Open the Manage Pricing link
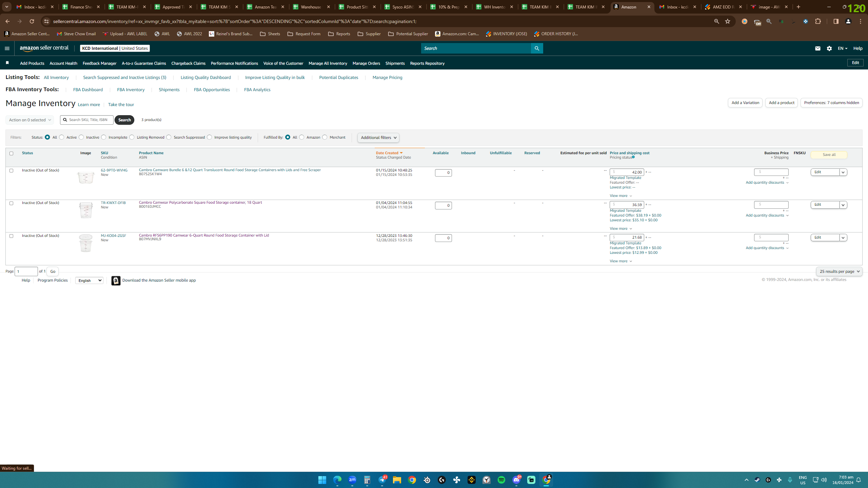868x488 pixels. tap(387, 78)
